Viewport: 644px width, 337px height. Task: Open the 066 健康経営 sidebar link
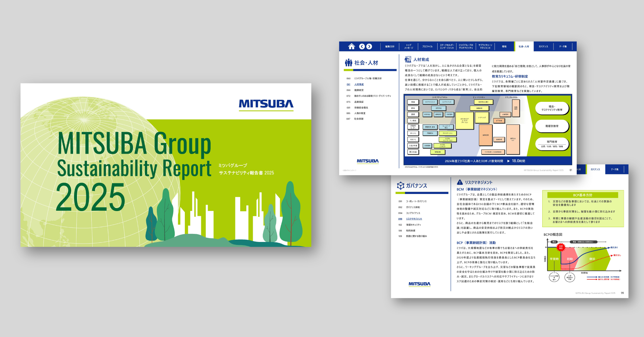(x=359, y=90)
